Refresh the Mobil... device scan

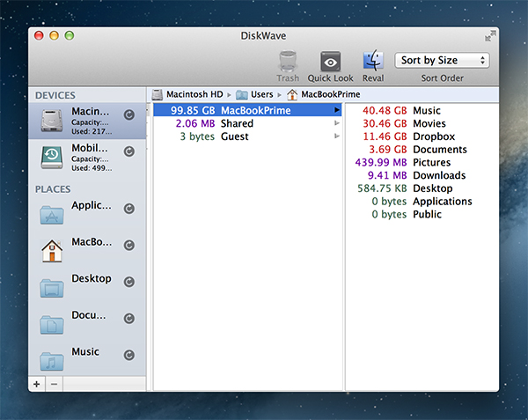click(129, 151)
